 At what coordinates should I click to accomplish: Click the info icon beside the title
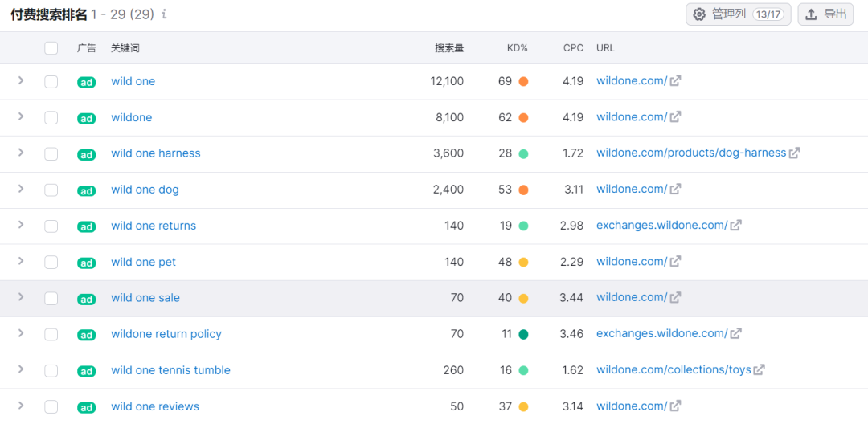pyautogui.click(x=165, y=14)
